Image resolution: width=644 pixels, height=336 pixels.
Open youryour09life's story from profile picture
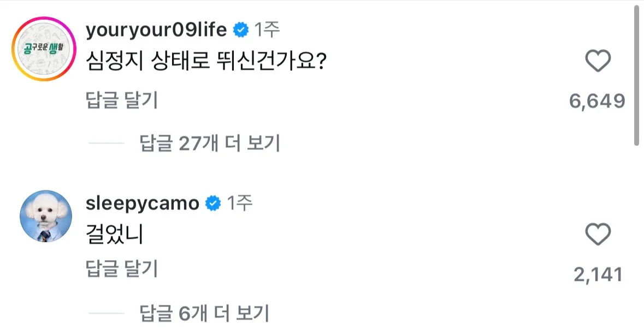45,49
